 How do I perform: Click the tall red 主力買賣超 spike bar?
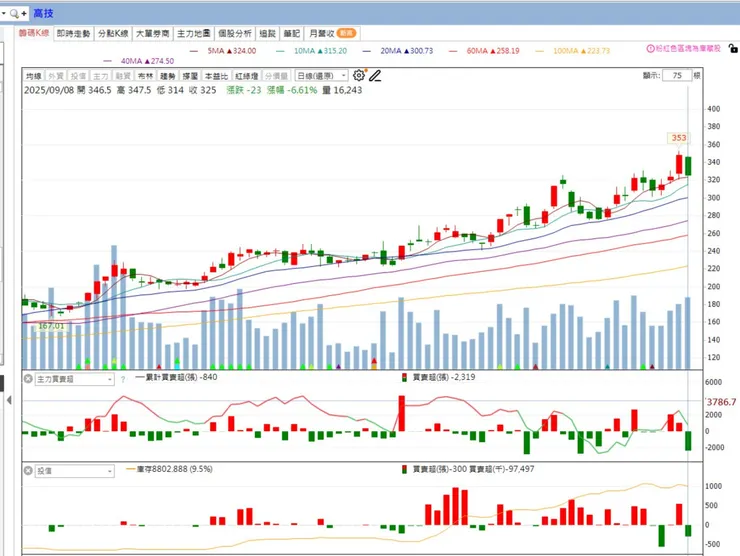[x=402, y=413]
